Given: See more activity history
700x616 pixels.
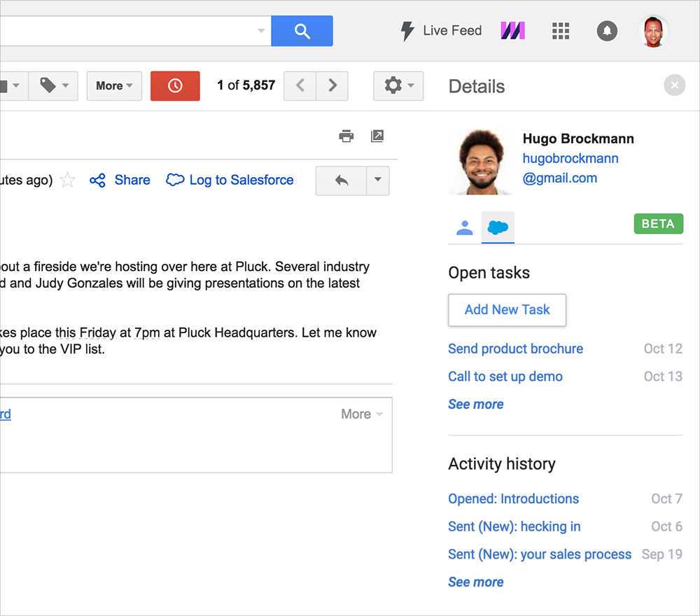Looking at the screenshot, I should click(476, 582).
